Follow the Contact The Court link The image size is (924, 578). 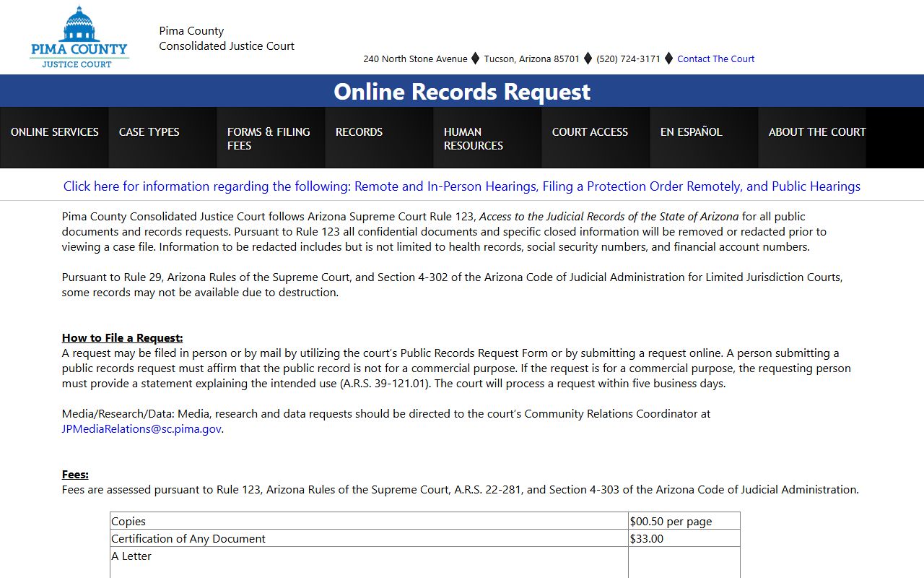tap(715, 59)
